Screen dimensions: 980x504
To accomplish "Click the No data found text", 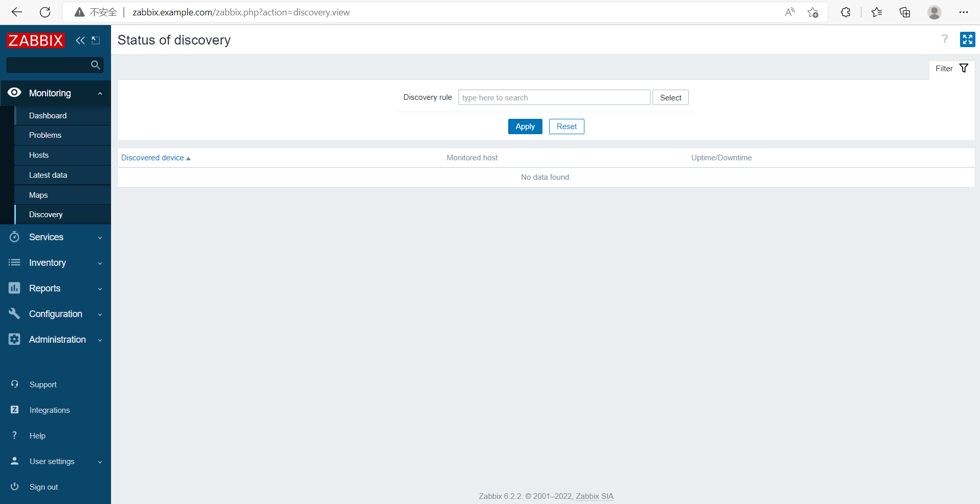I will coord(546,177).
